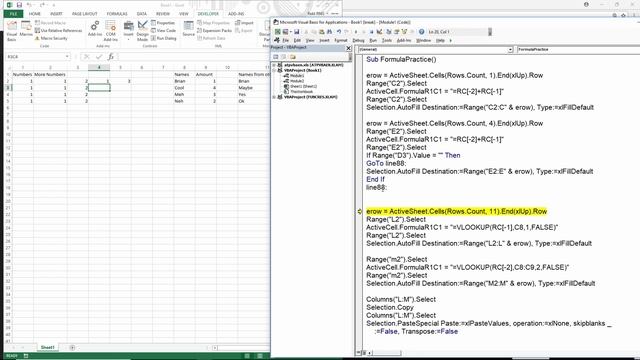Open Visual Basic editor from Developer ribbon
This screenshot has height=360, width=640.
[x=11, y=31]
